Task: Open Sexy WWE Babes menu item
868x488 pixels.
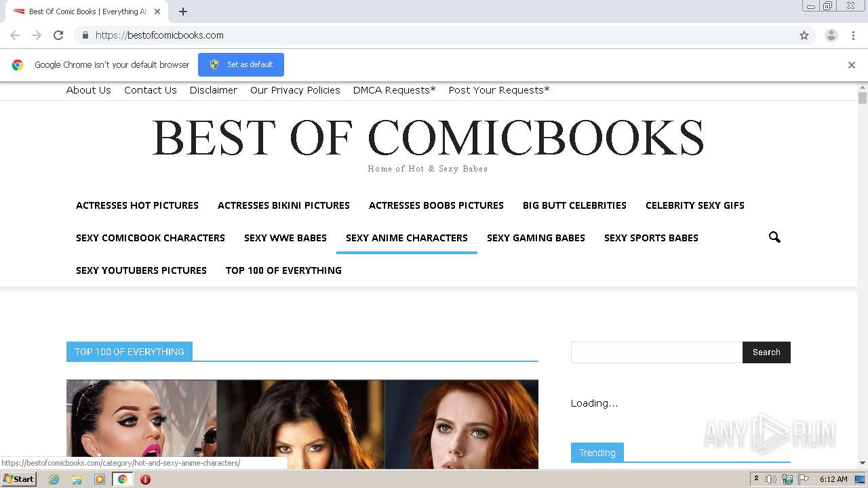Action: [x=285, y=238]
